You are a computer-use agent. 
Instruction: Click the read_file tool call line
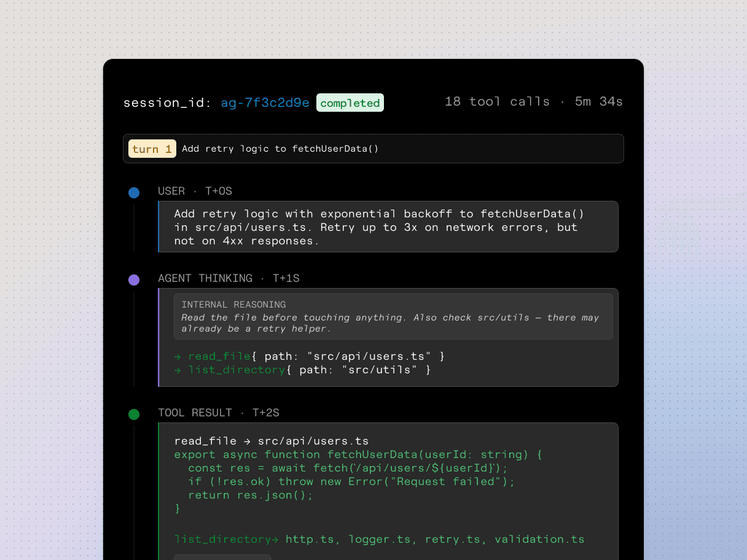pyautogui.click(x=310, y=356)
